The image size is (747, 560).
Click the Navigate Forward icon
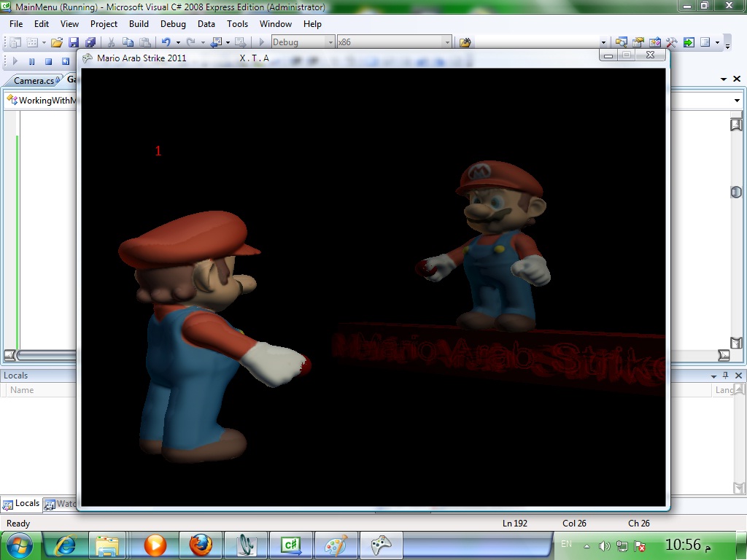click(241, 42)
